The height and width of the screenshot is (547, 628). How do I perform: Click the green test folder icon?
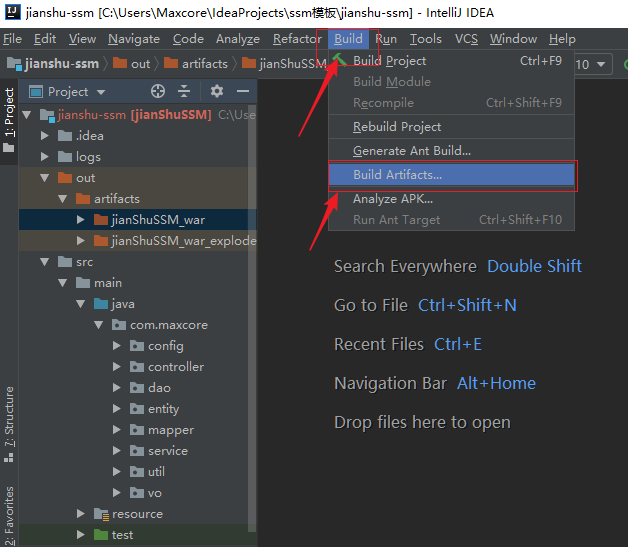(101, 535)
